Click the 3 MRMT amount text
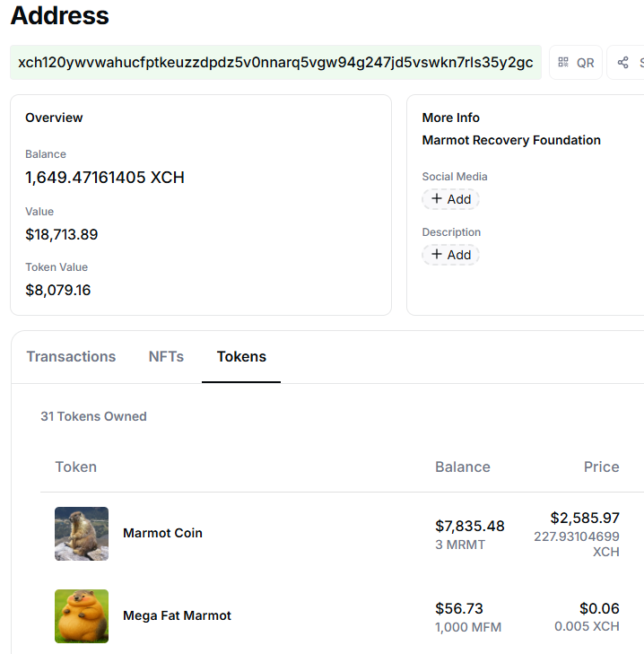Screen dimensions: 644x654 pos(460,545)
